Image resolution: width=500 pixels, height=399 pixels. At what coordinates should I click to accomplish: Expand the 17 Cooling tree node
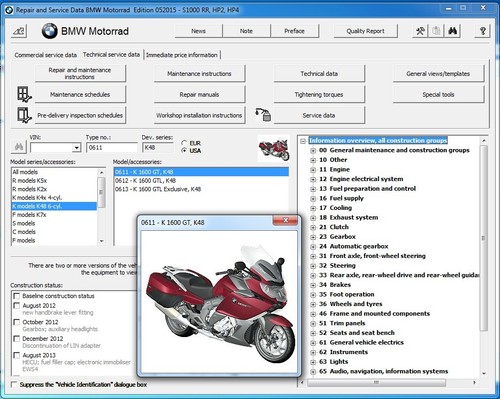click(313, 208)
